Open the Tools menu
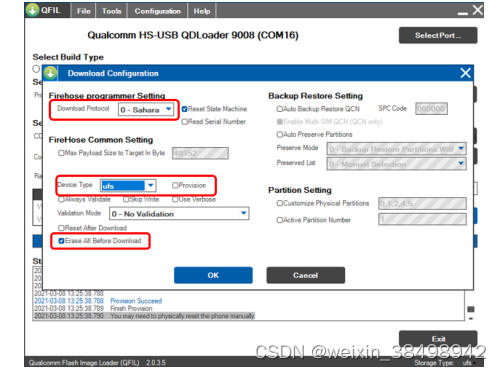 click(111, 11)
